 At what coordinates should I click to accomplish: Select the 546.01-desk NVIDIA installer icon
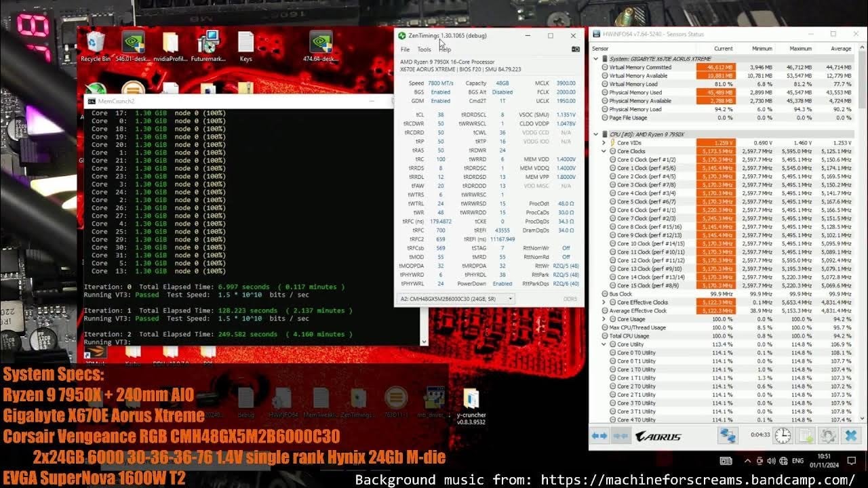pyautogui.click(x=133, y=47)
